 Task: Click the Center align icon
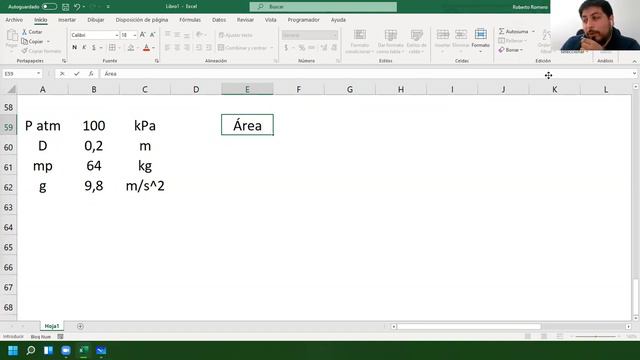pos(177,48)
